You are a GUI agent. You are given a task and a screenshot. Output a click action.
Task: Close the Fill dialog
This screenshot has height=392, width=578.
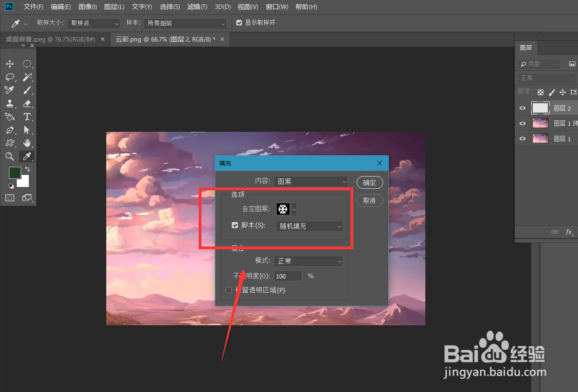[380, 163]
